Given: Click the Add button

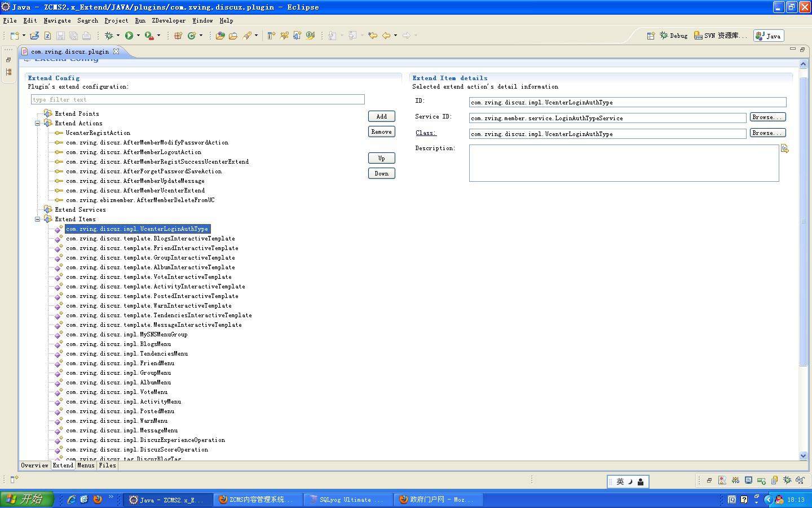Looking at the screenshot, I should 381,116.
